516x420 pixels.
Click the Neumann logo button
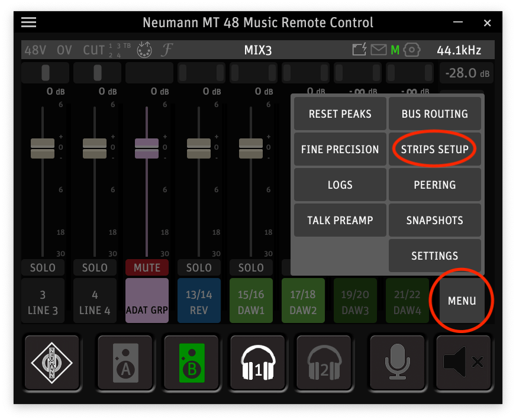click(x=52, y=362)
